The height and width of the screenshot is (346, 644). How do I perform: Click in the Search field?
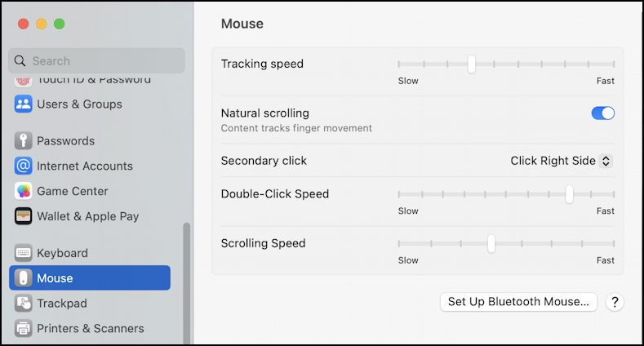click(x=98, y=61)
